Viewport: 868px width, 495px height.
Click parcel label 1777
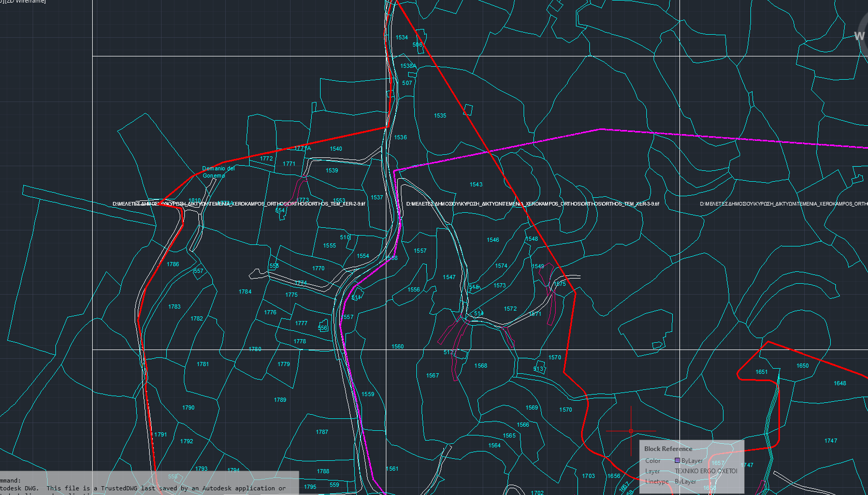pyautogui.click(x=301, y=324)
